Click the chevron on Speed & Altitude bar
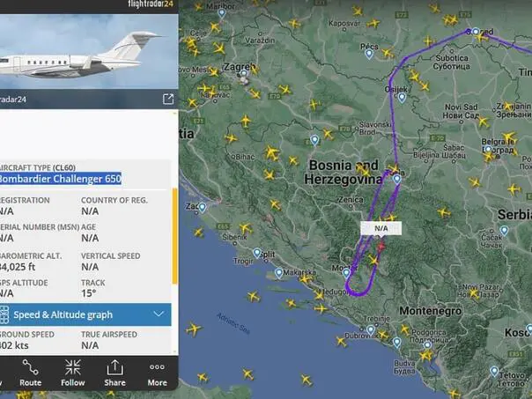 159,314
